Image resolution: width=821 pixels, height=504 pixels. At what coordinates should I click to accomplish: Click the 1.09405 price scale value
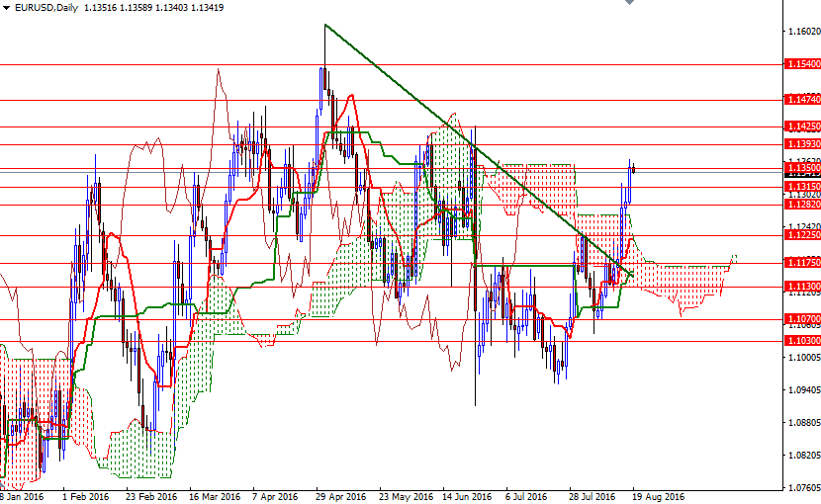pos(804,390)
